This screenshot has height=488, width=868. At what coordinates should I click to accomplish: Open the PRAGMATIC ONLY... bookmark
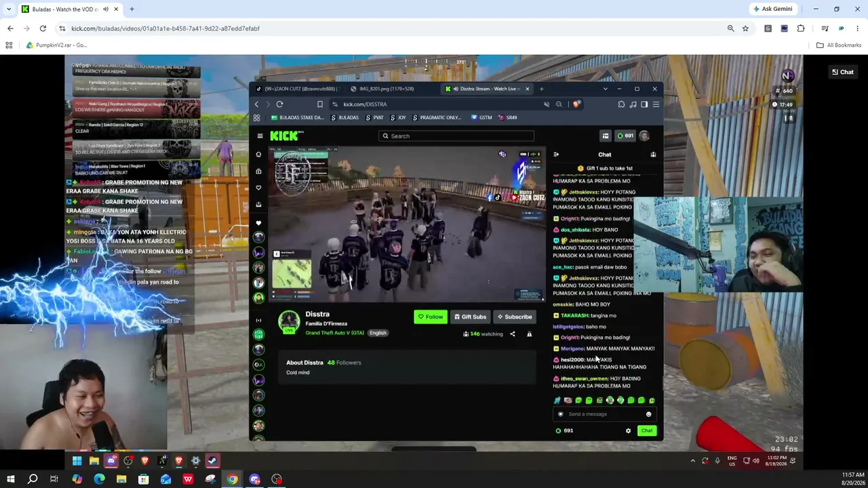tap(437, 117)
